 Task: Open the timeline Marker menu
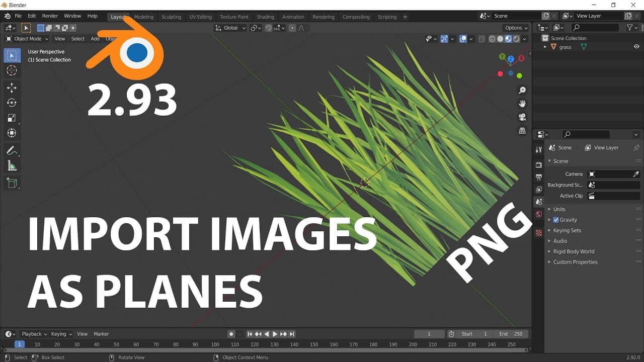point(101,334)
